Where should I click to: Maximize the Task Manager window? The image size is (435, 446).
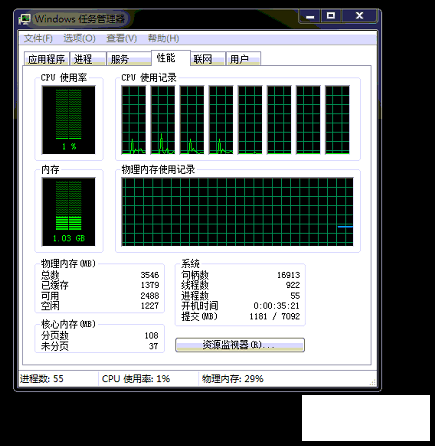(x=331, y=16)
